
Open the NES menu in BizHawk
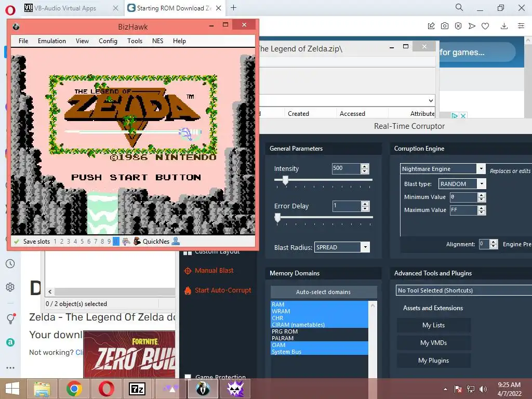(x=157, y=41)
